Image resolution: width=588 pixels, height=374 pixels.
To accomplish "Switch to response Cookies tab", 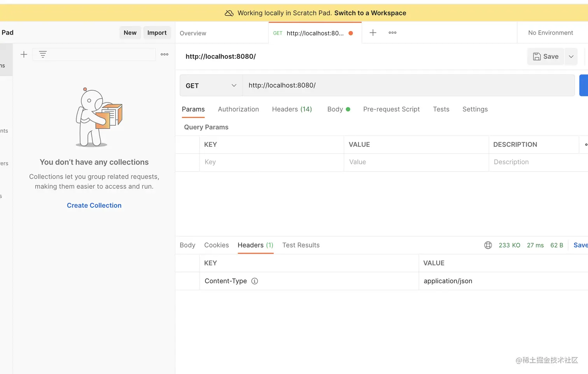I will 216,245.
